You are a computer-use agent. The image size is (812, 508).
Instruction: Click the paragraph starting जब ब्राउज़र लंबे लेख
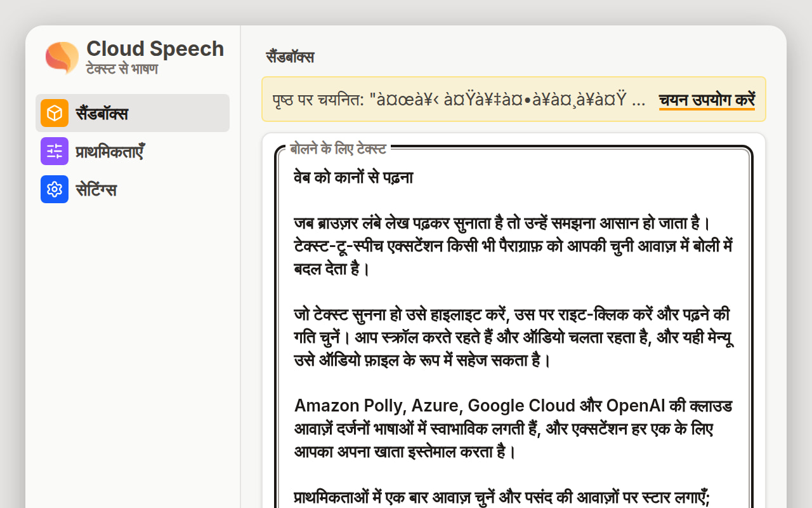coord(514,246)
